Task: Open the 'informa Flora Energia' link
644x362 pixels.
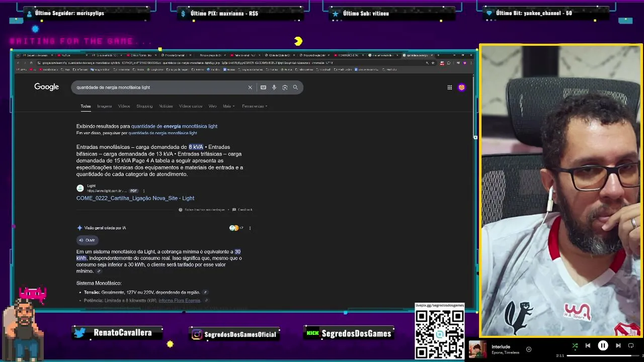Action: (180, 301)
